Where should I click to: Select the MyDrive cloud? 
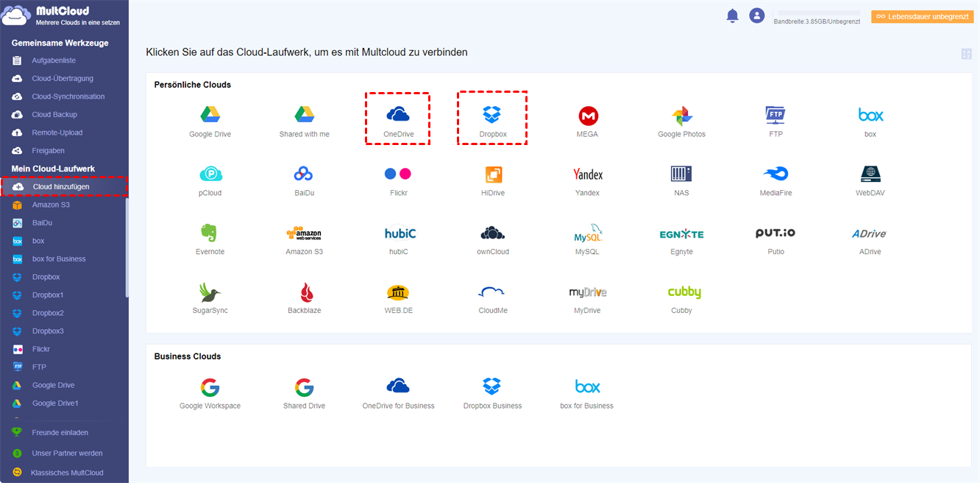587,298
